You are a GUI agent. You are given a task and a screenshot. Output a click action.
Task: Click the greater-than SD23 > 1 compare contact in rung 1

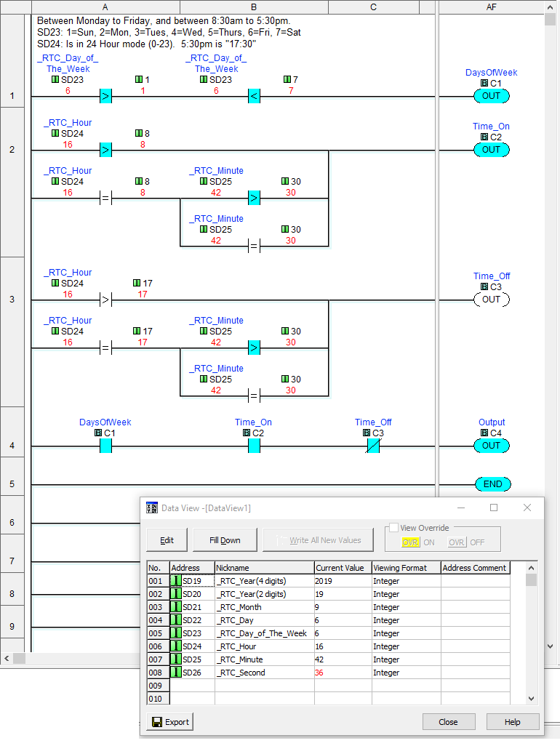point(105,96)
